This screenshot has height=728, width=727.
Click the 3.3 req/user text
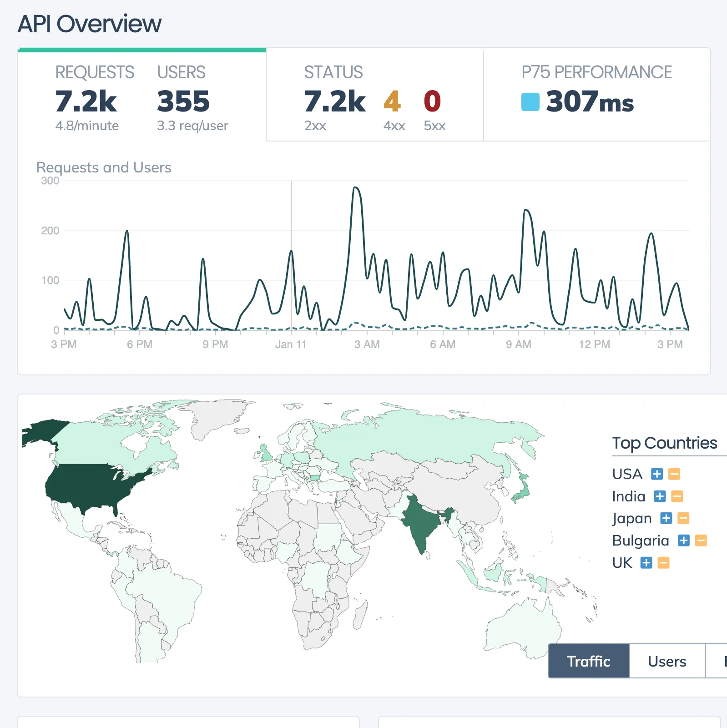tap(192, 126)
